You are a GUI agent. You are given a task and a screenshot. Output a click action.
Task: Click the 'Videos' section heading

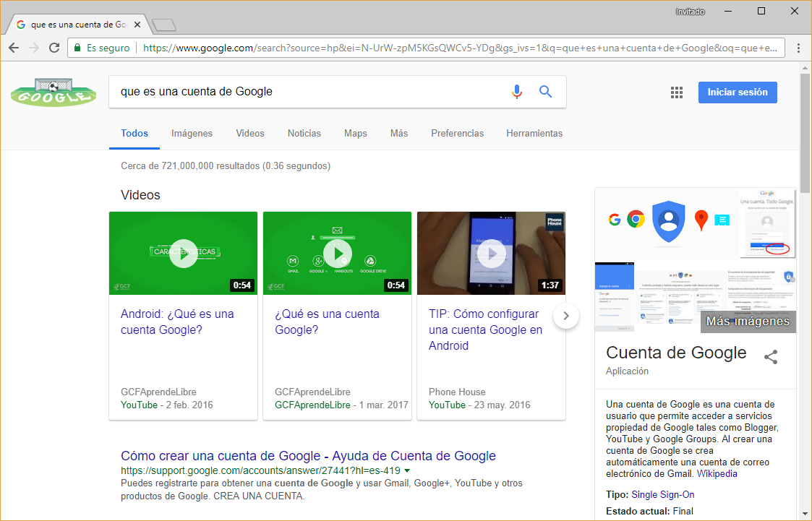click(140, 195)
